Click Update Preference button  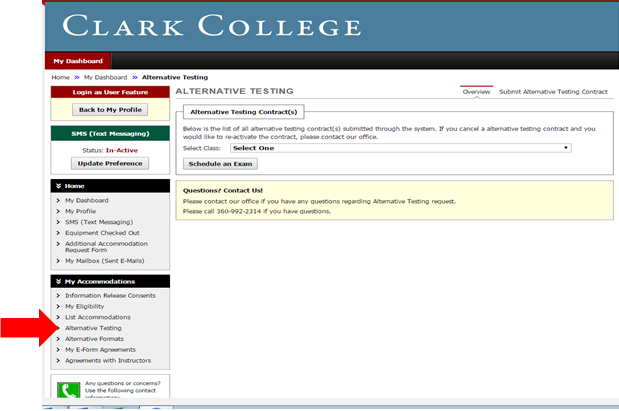[x=110, y=163]
